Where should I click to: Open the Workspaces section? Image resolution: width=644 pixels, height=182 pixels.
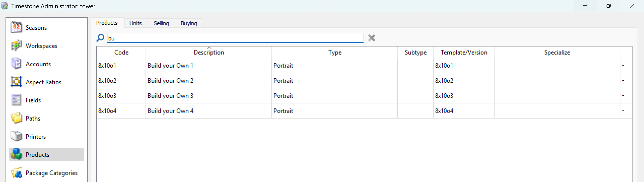(x=41, y=46)
